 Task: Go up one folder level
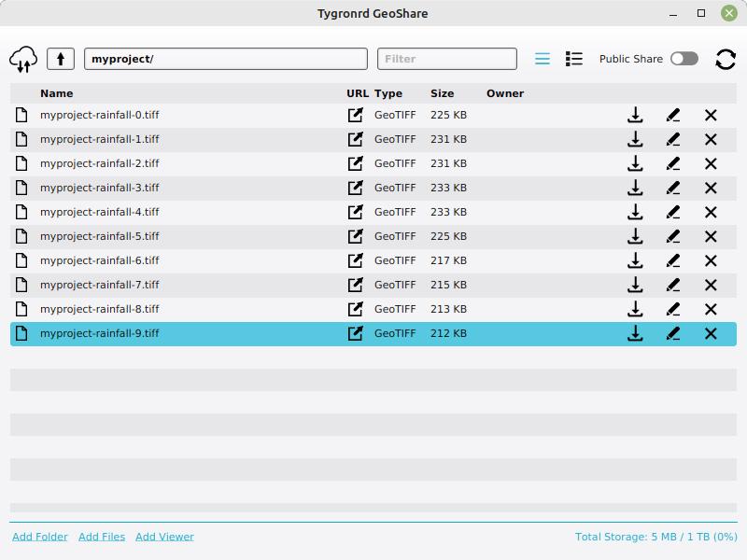[x=61, y=59]
